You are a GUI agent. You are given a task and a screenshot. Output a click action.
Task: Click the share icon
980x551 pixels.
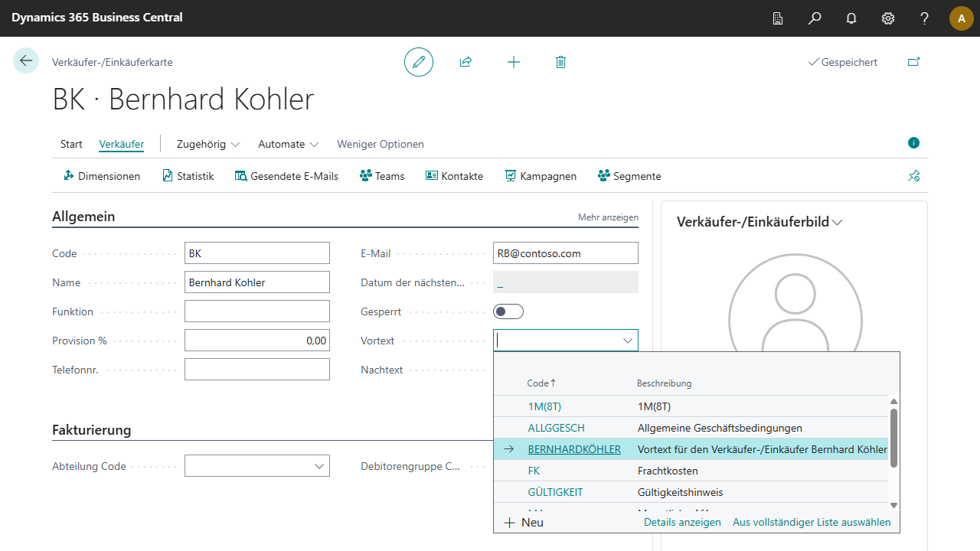click(x=465, y=62)
